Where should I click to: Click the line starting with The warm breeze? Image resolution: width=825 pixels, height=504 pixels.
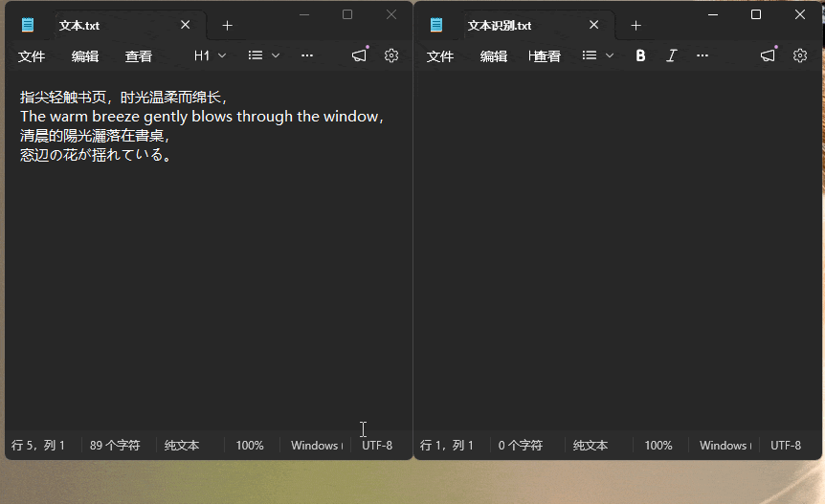click(x=202, y=116)
